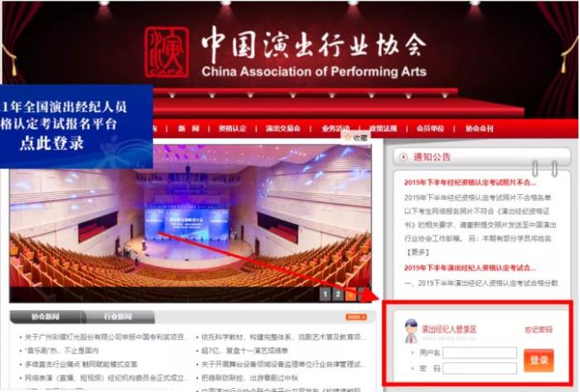Switch to the 协会新闻 tab
Screen dimensions: 580x392
[x=46, y=317]
